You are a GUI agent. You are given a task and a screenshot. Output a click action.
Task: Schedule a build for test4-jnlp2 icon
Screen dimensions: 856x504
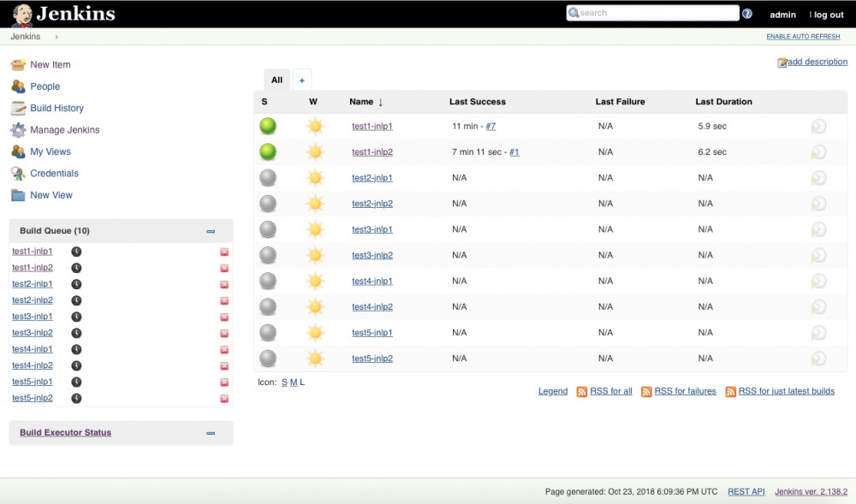(x=818, y=307)
